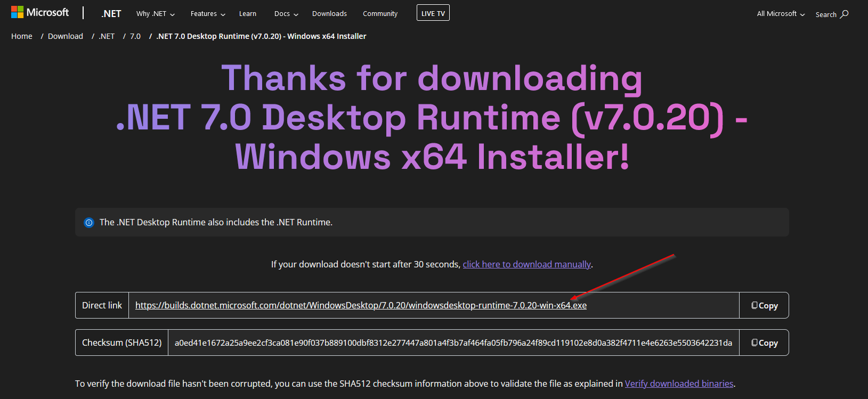Screen dimensions: 868x399
Task: Click the info icon in notice banner
Action: click(x=89, y=223)
